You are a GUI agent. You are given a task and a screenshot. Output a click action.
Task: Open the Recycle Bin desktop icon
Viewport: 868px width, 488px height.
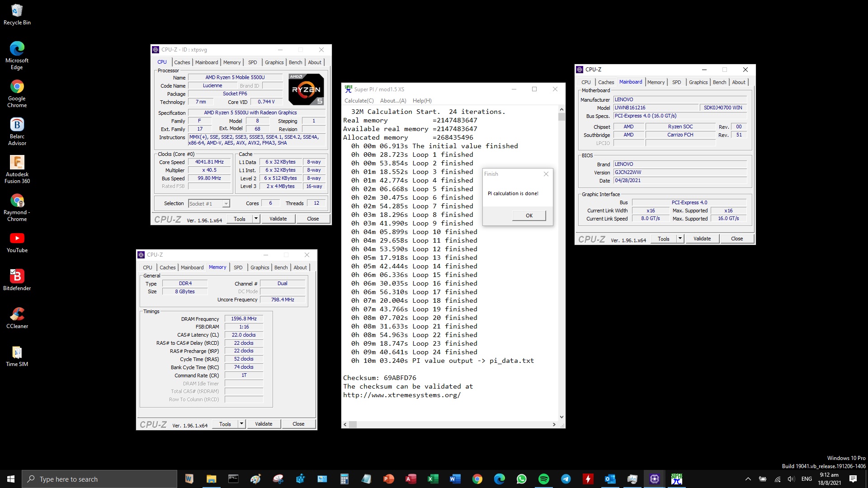point(17,14)
